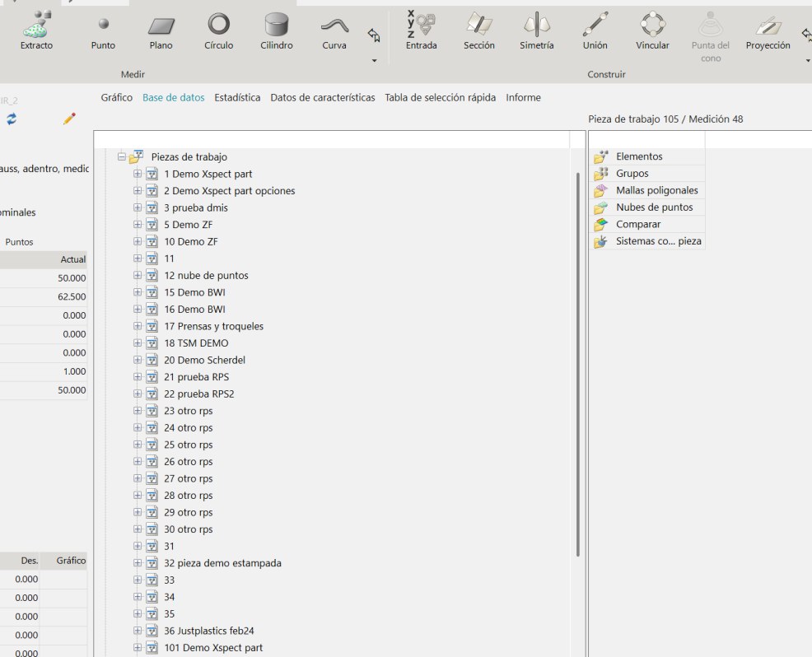Select the Vincular construct tool
Screen dimensions: 812x657
coord(652,31)
